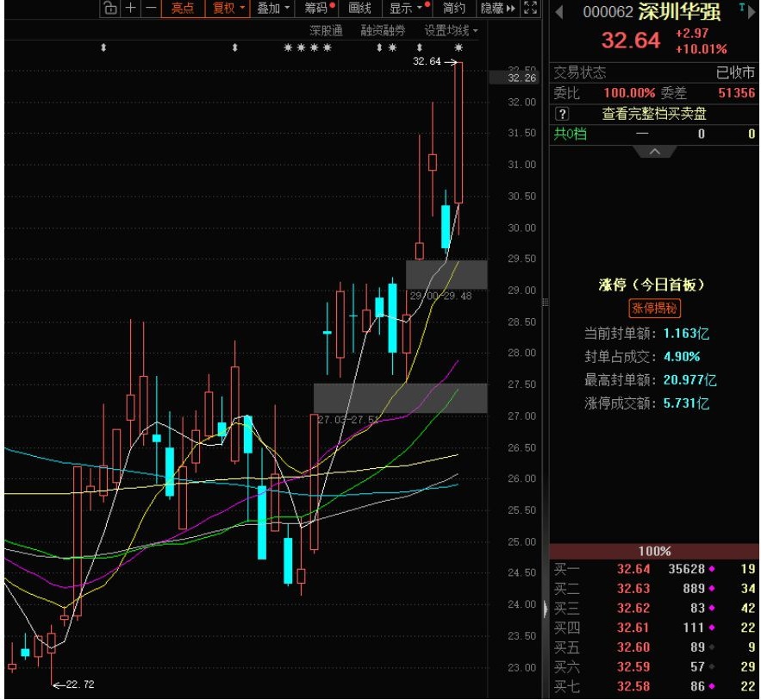Viewport: 761px width, 700px height.
Task: Open the 叠加 overlay dropdown
Action: point(272,9)
